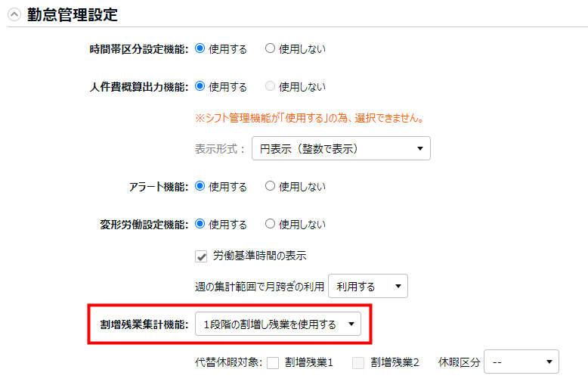This screenshot has height=388, width=588.
Task: Open the 表示形式 dropdown
Action: click(x=341, y=148)
